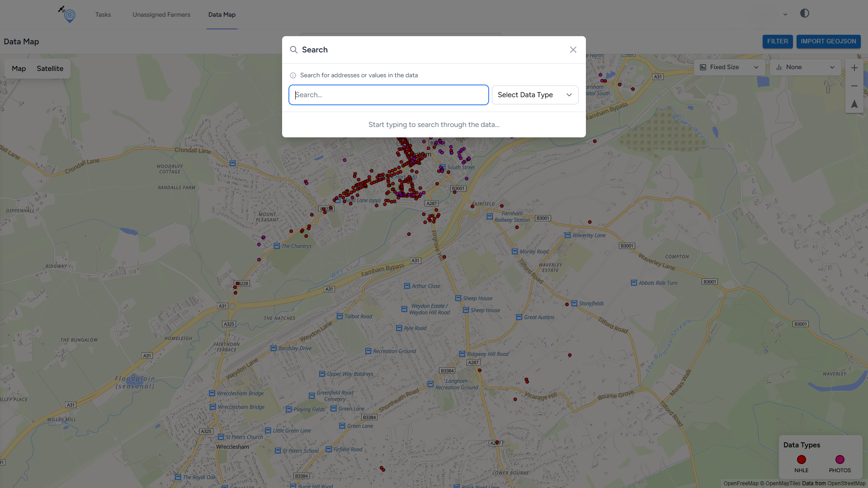
Task: Toggle dark mode theme icon
Action: [804, 14]
